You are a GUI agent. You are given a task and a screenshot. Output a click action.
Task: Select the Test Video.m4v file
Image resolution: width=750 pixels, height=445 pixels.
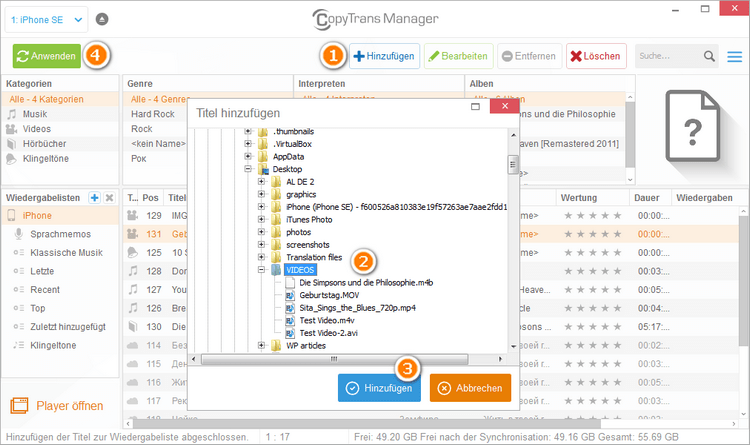327,321
